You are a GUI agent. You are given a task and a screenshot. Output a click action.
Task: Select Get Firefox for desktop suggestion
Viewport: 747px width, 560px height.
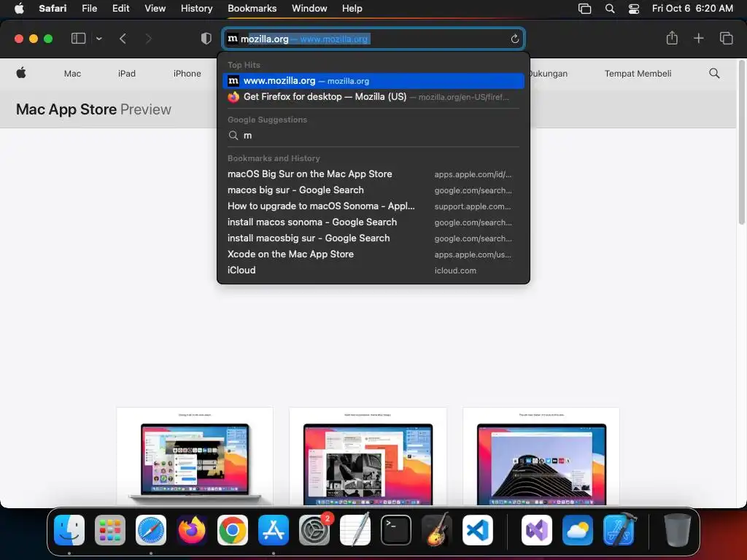point(373,97)
